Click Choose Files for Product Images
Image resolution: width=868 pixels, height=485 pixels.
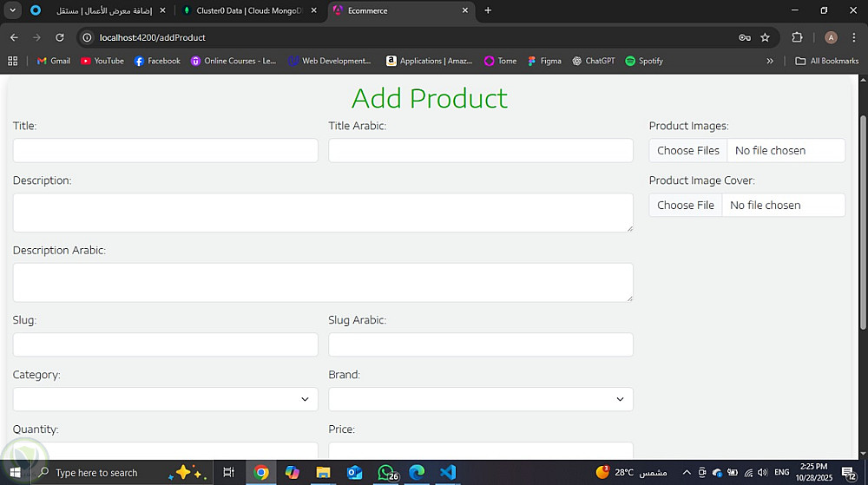pyautogui.click(x=688, y=150)
